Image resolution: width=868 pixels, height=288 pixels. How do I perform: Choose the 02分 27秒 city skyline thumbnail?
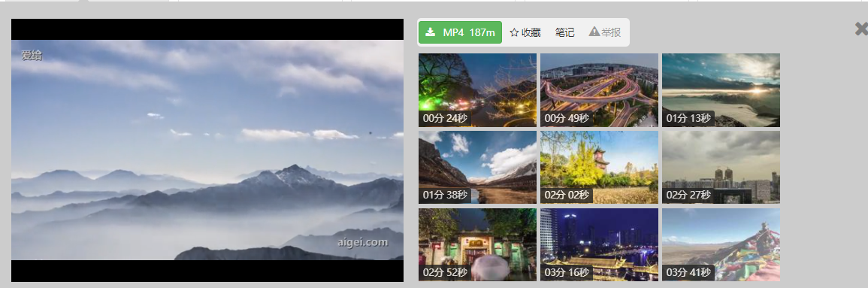721,167
